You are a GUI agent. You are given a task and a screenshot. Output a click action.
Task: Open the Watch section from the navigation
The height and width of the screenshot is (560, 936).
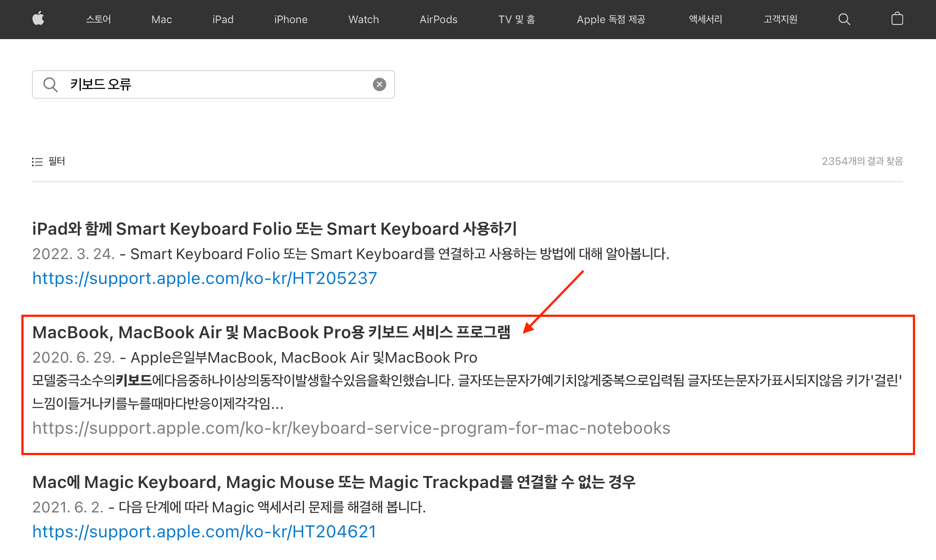click(363, 19)
